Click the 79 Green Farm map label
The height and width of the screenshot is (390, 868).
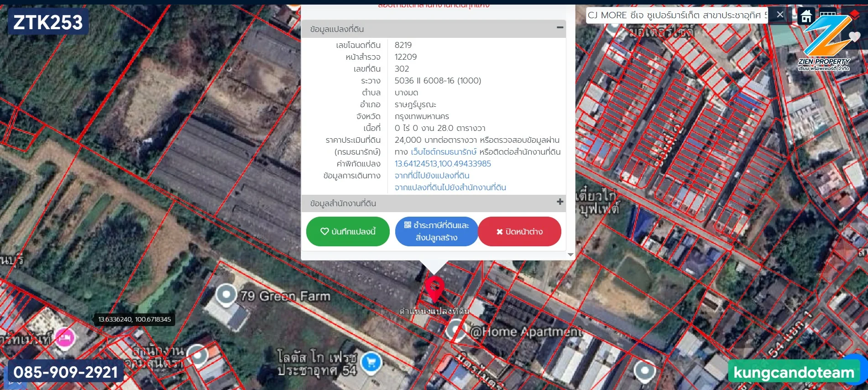pos(285,296)
